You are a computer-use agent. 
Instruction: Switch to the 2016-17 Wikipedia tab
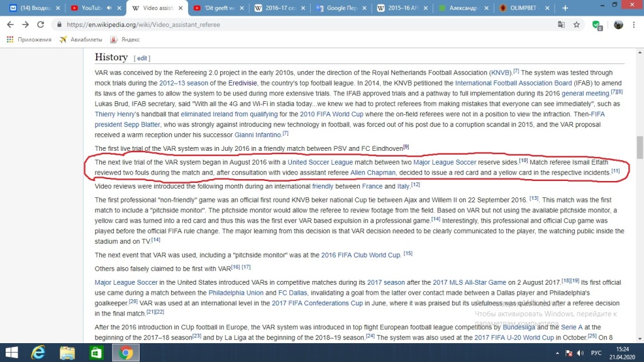(x=280, y=8)
